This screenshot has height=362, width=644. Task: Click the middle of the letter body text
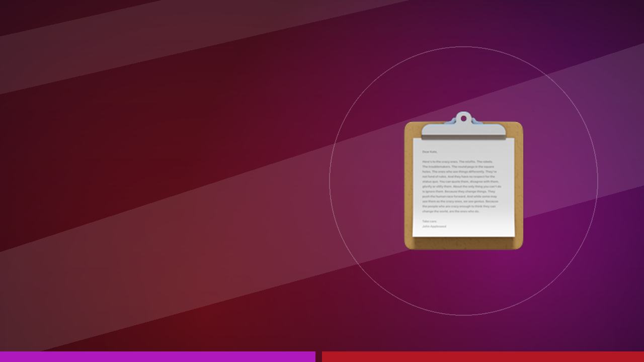pos(461,187)
